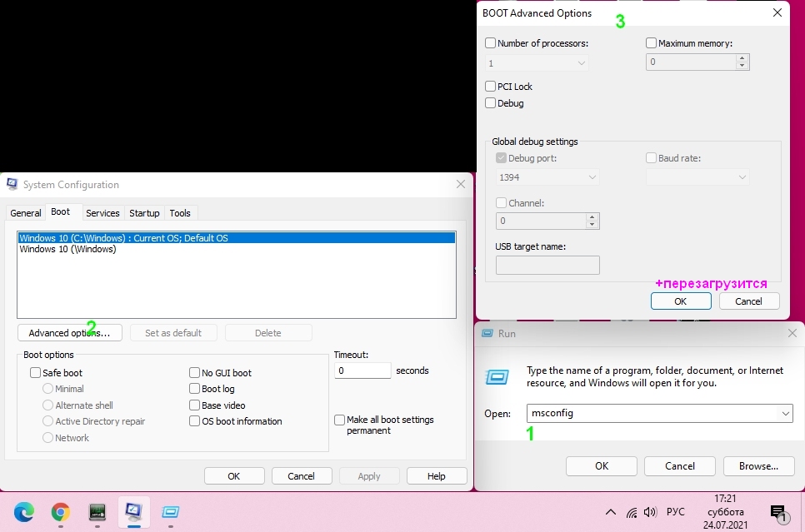
Task: Expand the Baud rate dropdown
Action: (x=742, y=177)
